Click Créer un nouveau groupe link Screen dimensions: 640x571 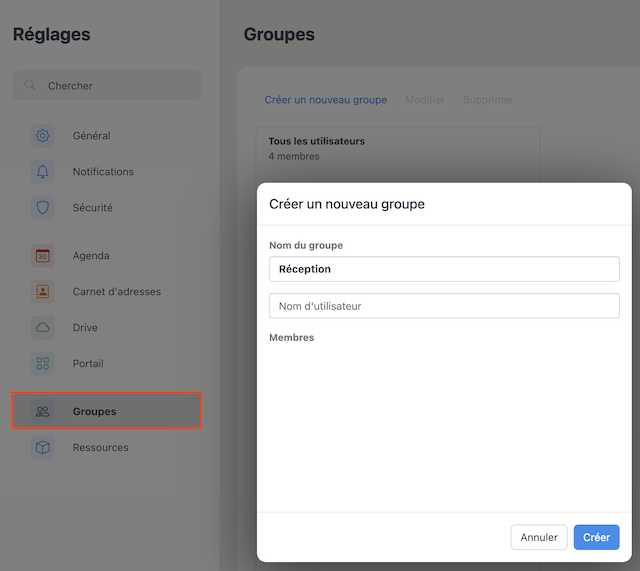pos(326,100)
